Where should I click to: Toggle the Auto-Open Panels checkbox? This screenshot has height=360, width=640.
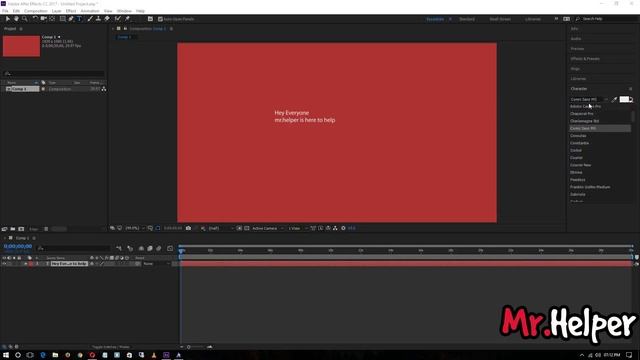(160, 19)
